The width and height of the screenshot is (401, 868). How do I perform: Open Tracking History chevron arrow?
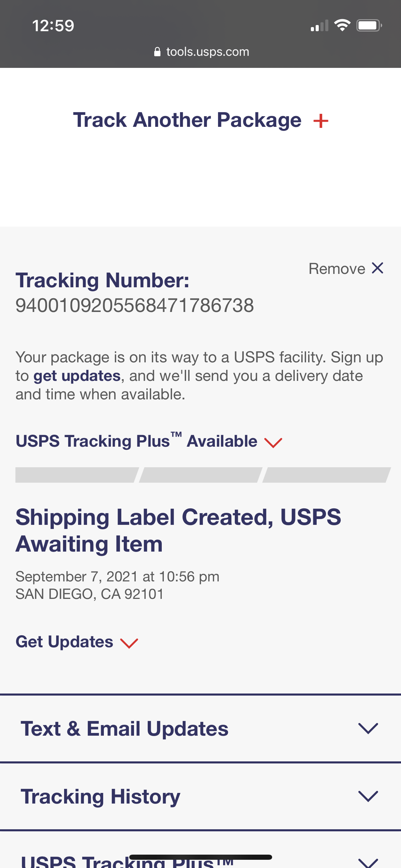[x=368, y=796]
